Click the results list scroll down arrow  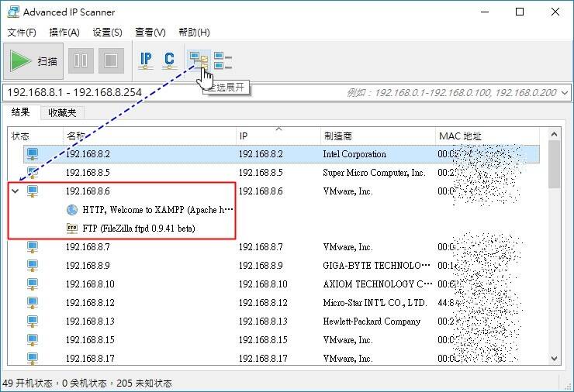[x=555, y=359]
